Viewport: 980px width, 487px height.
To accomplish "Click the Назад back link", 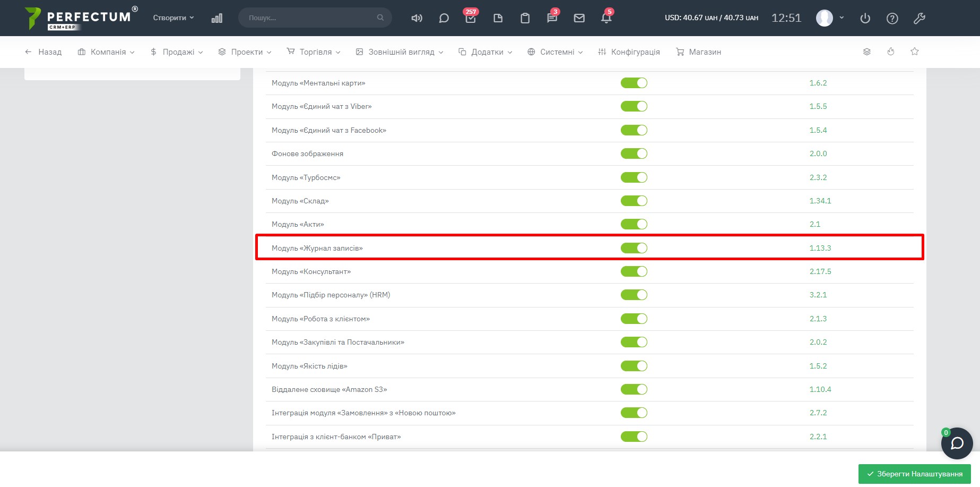I will pyautogui.click(x=44, y=52).
